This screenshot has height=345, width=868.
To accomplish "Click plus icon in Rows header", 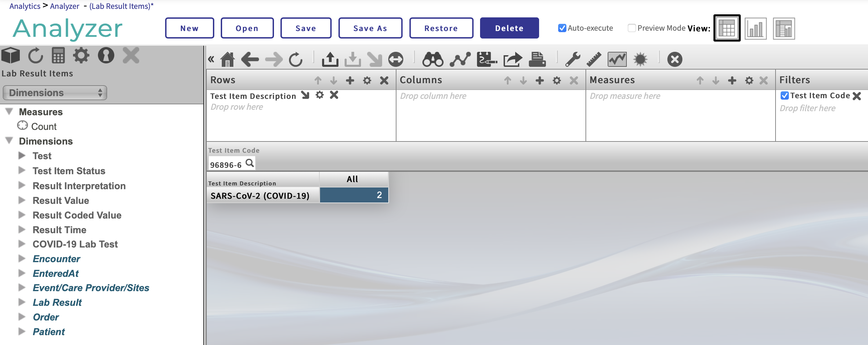I will (x=350, y=80).
